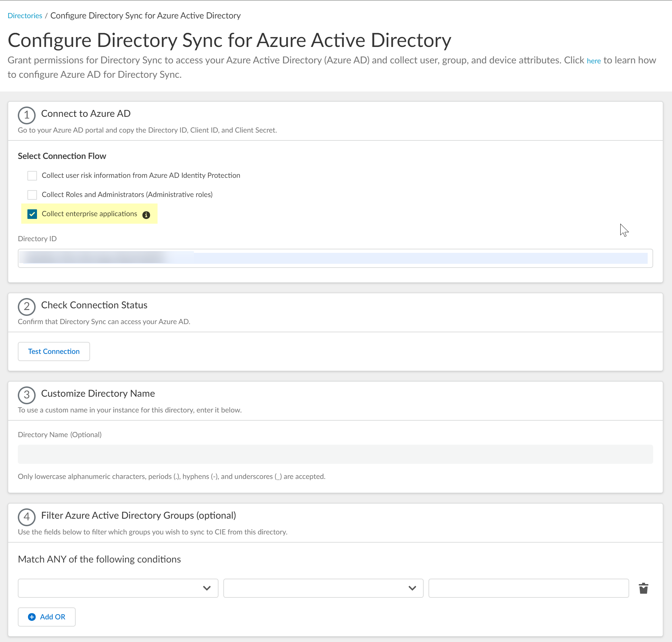
Task: Click the trash icon to delete condition
Action: click(x=643, y=588)
